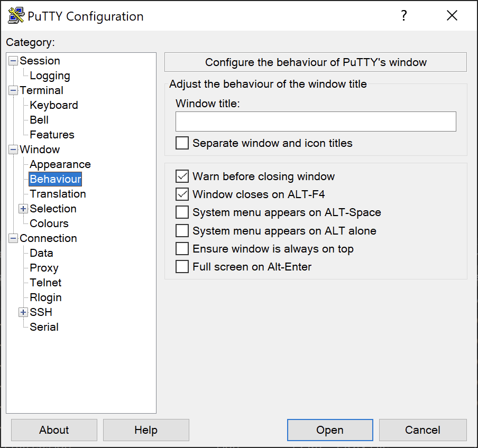478x448 pixels.
Task: Collapse the Connection category node
Action: point(13,238)
